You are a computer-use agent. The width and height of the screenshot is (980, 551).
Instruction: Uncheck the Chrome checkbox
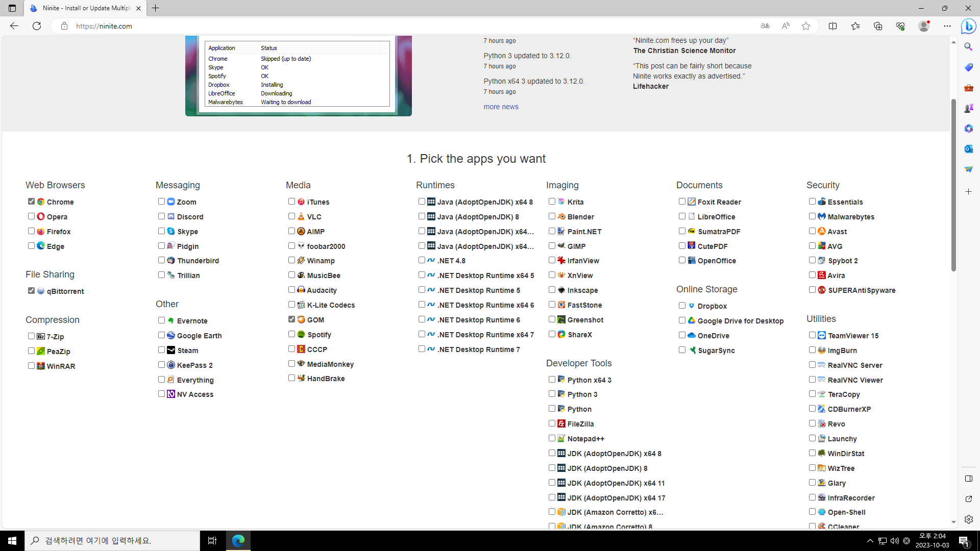click(x=32, y=202)
